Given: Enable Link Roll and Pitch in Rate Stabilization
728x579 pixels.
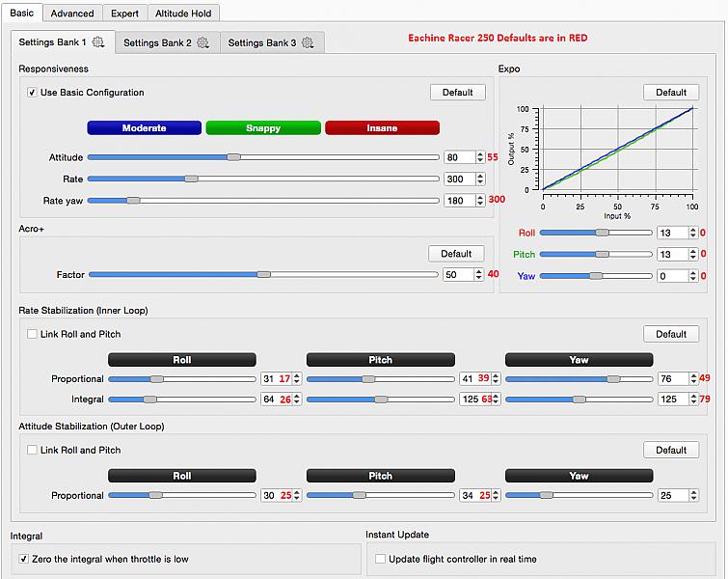Looking at the screenshot, I should [33, 334].
